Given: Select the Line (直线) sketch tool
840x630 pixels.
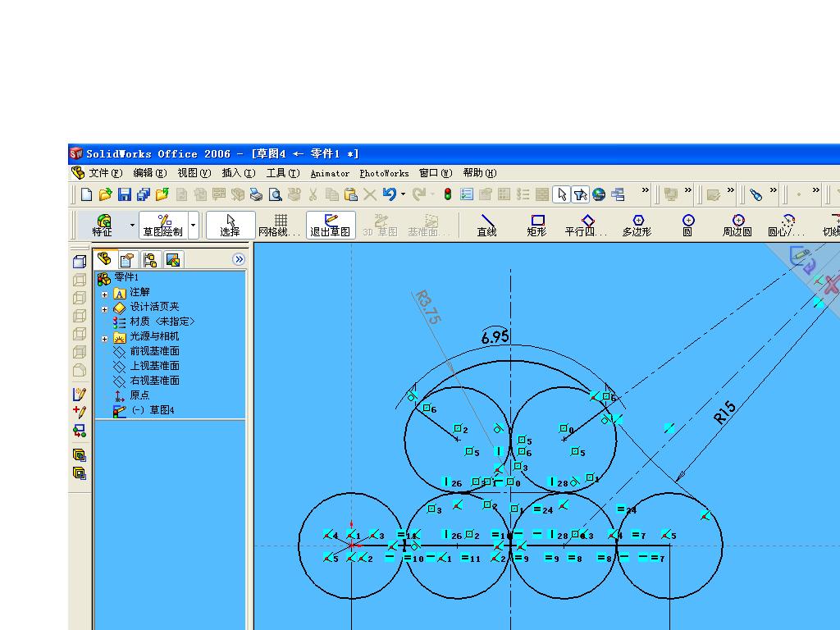Looking at the screenshot, I should [x=487, y=225].
